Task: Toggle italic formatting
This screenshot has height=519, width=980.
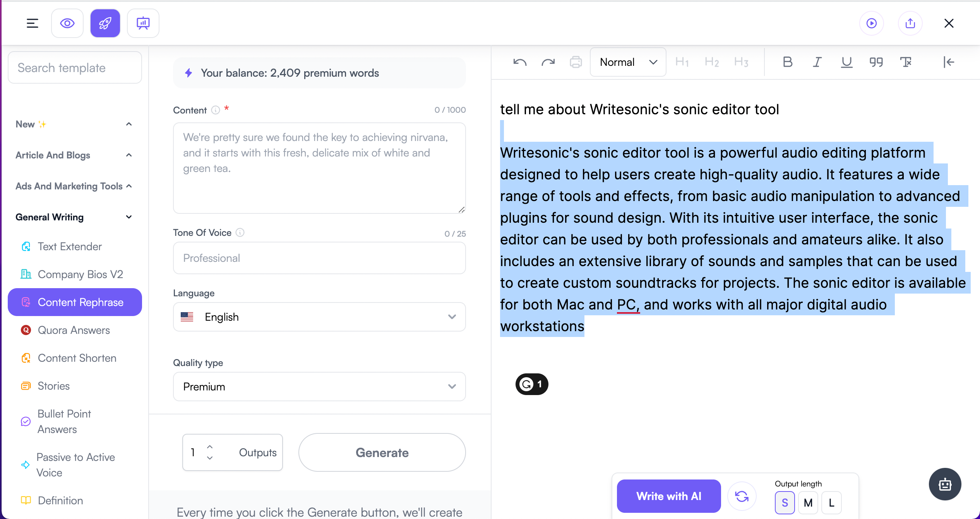Action: (x=817, y=62)
